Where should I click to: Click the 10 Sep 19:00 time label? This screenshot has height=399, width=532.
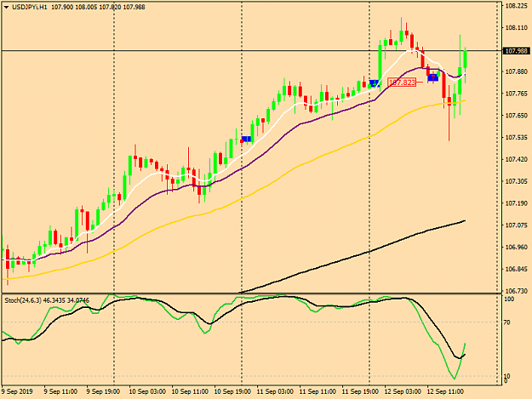click(232, 391)
